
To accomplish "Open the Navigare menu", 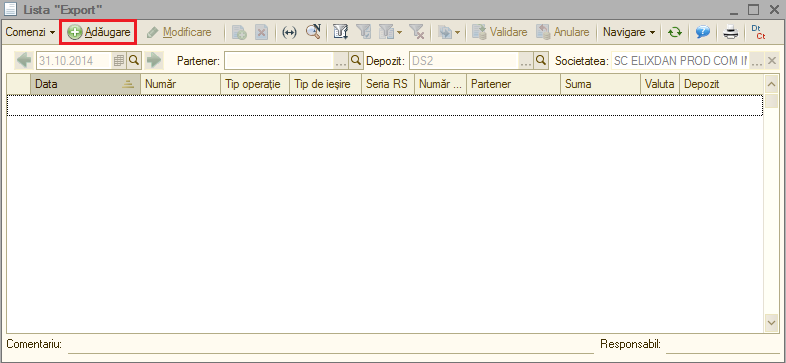I will 629,32.
